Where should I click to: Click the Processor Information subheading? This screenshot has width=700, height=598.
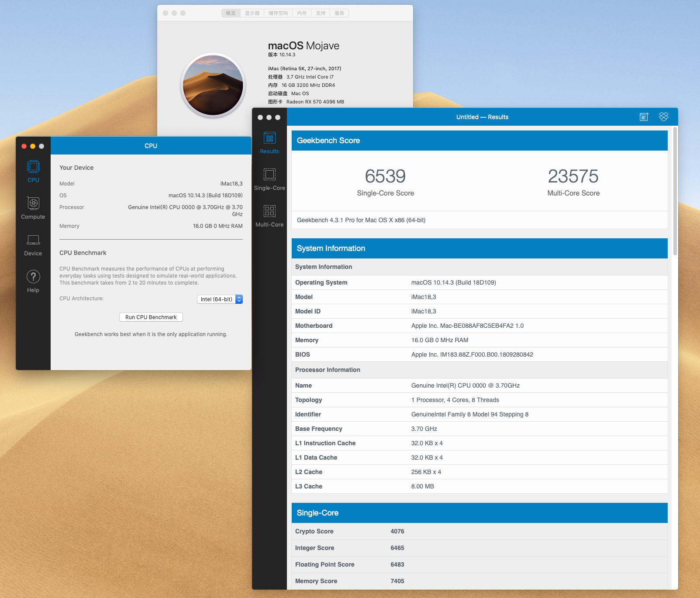coord(328,370)
